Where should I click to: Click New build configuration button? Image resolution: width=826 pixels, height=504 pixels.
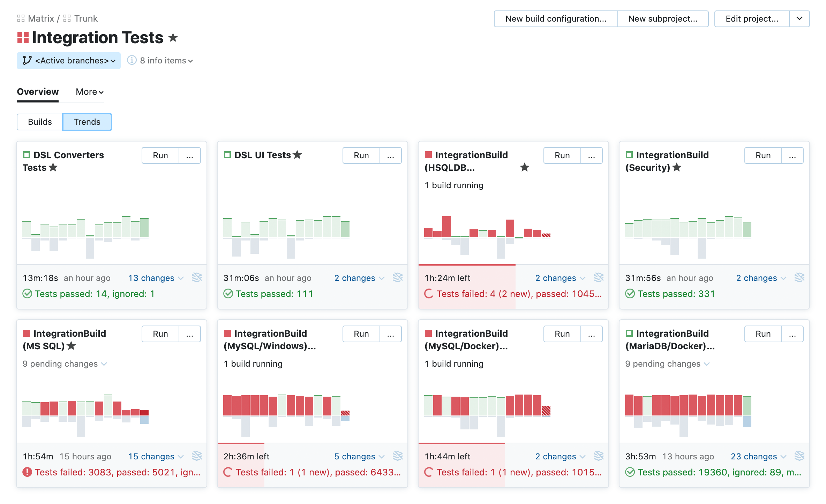(556, 18)
